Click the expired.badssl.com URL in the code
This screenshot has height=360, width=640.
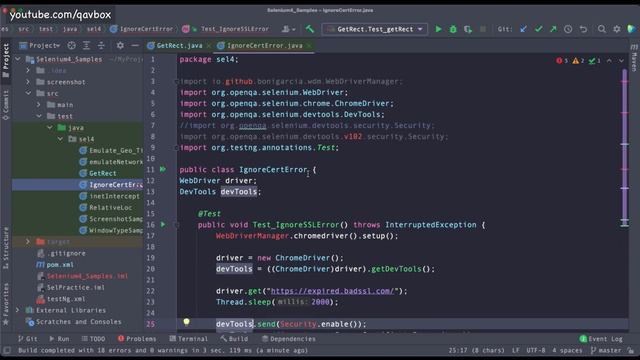pos(332,291)
